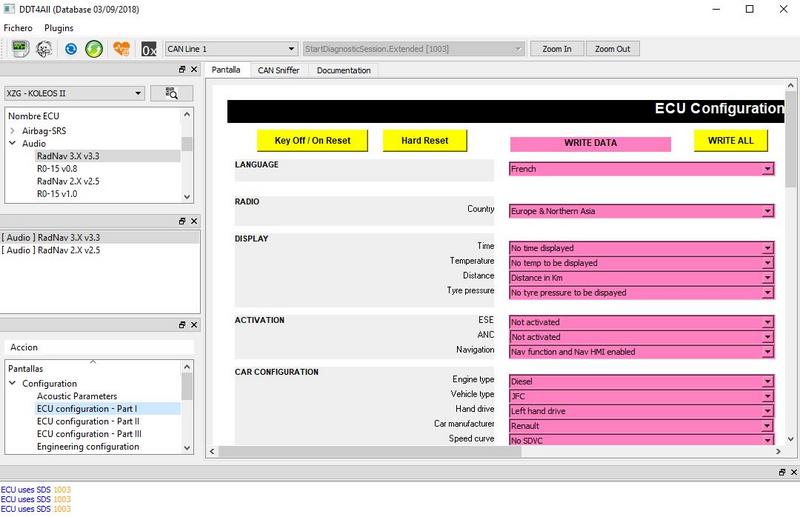Click the main vertical scrollbar down arrow
Image resolution: width=800 pixels, height=517 pixels.
pos(790,438)
